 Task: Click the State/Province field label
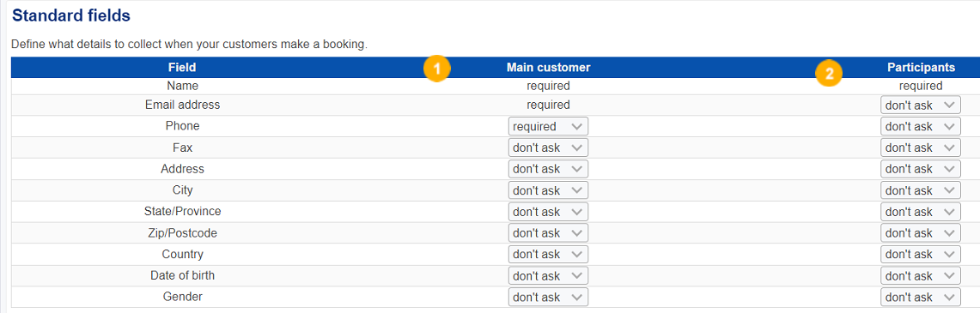coord(182,211)
